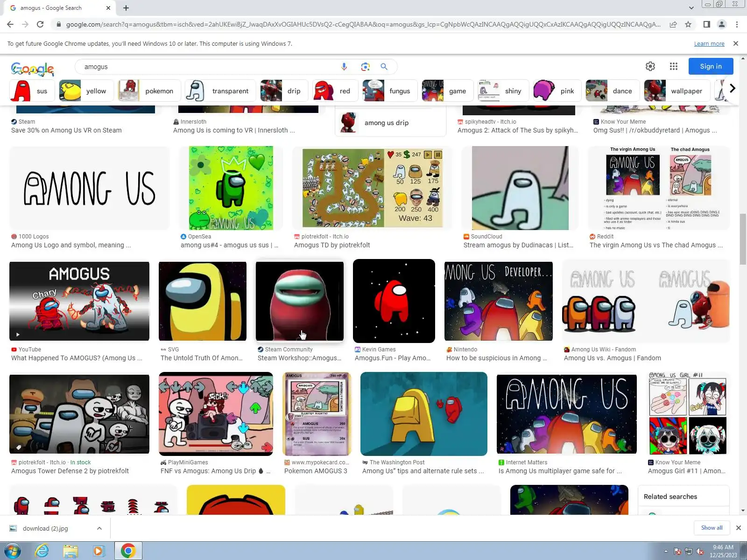This screenshot has height=560, width=747.
Task: Open the Chrome profile menu
Action: pyautogui.click(x=722, y=24)
